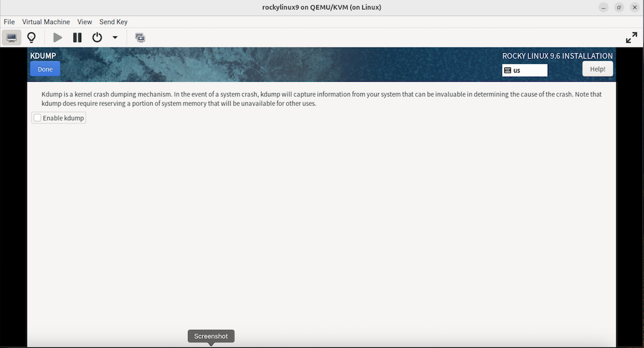Screen dimensions: 644x348
Task: Open the View menu
Action: point(85,22)
